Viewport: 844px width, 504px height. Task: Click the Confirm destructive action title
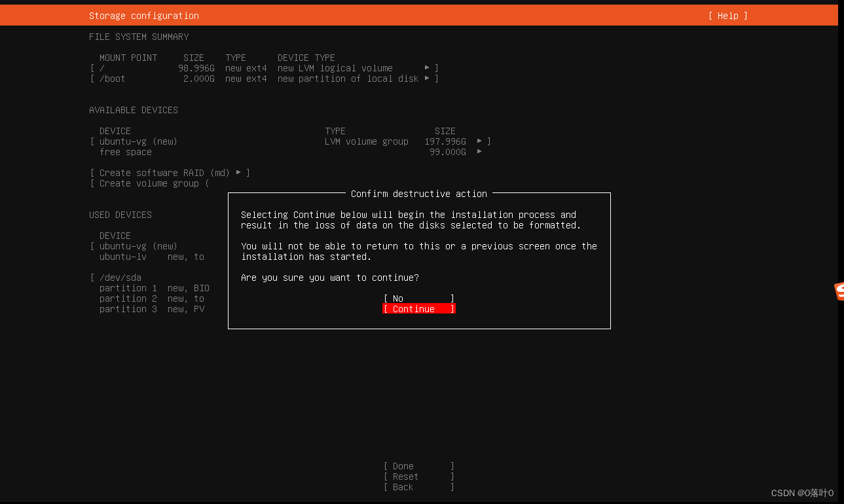[419, 194]
